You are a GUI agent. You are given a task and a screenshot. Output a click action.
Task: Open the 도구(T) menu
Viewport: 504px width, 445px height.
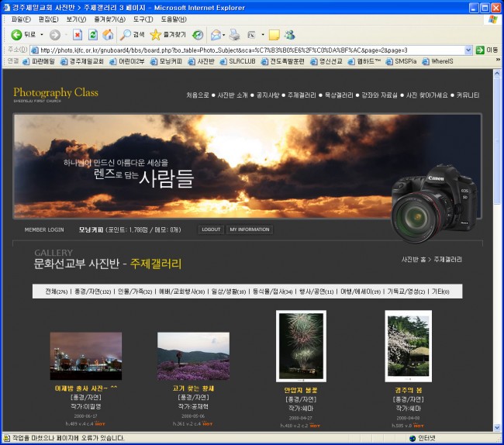143,19
